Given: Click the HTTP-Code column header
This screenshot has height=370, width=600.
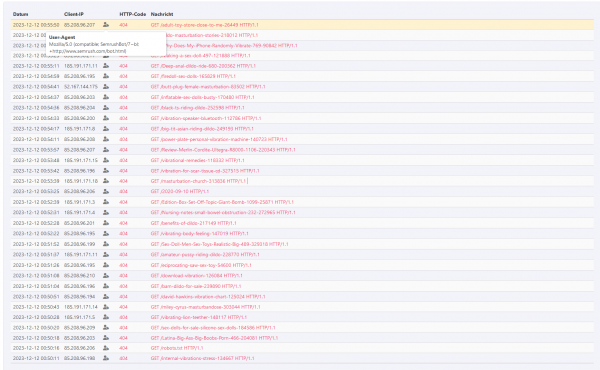Looking at the screenshot, I should pos(132,14).
